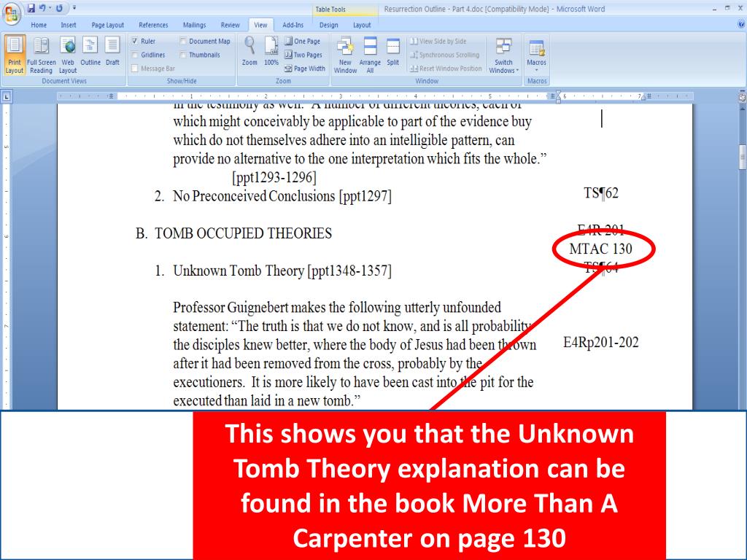The image size is (747, 560).
Task: Open the Insert tab
Action: pyautogui.click(x=68, y=25)
